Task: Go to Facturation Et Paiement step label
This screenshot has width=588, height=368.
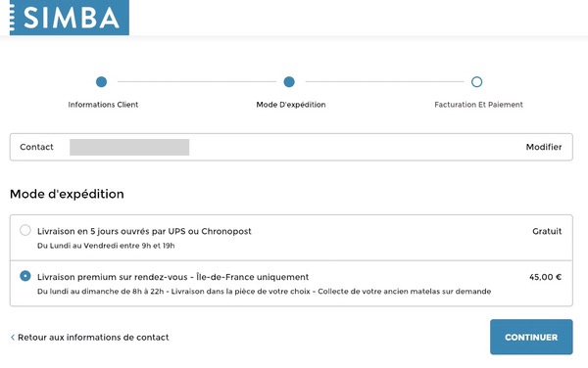Action: (478, 105)
